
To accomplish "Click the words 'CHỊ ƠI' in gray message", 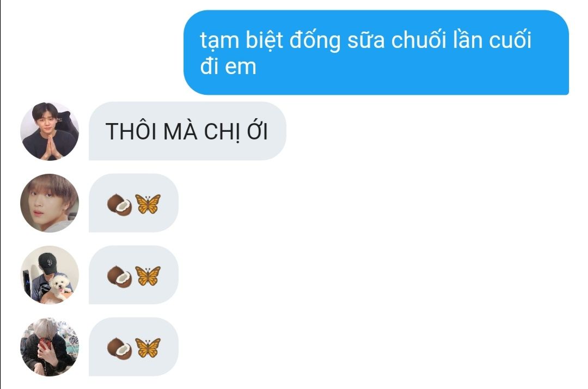I will pyautogui.click(x=236, y=132).
